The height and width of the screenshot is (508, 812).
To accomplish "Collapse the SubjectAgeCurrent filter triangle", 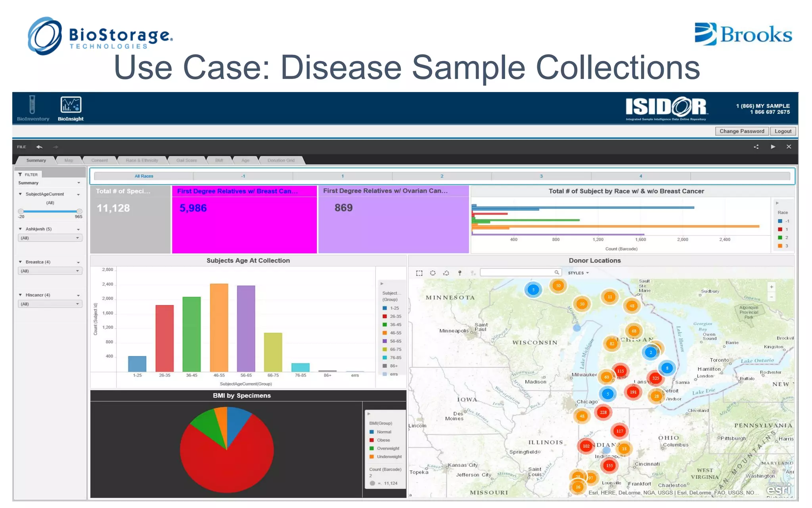I will pos(20,194).
